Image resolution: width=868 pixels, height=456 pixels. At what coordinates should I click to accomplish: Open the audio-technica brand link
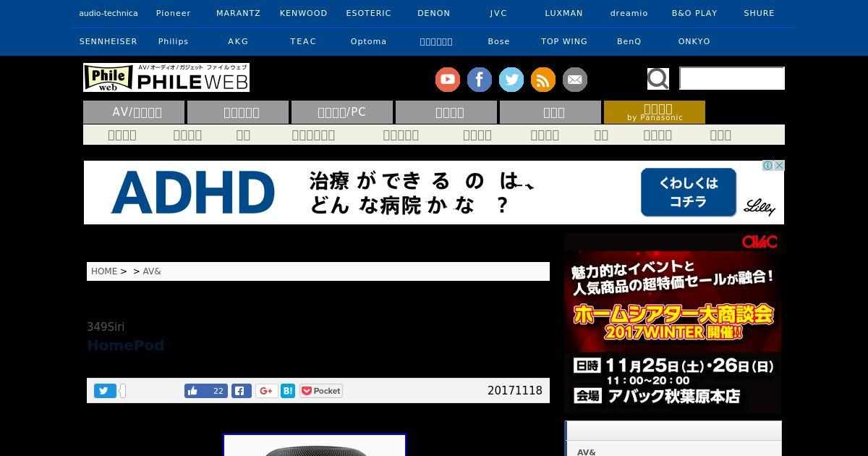[108, 13]
